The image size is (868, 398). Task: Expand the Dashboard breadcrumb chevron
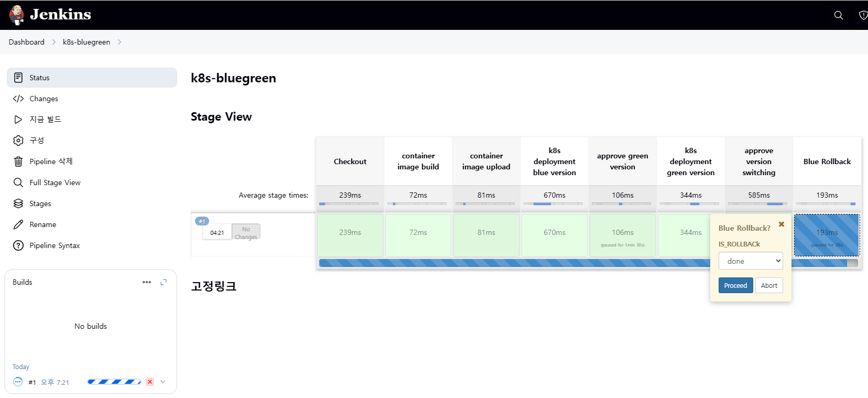[53, 42]
